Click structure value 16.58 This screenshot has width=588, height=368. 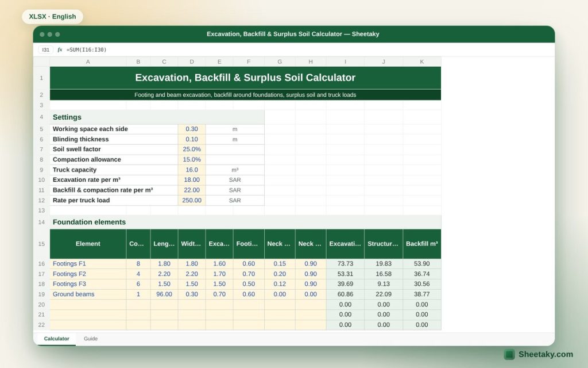[383, 274]
